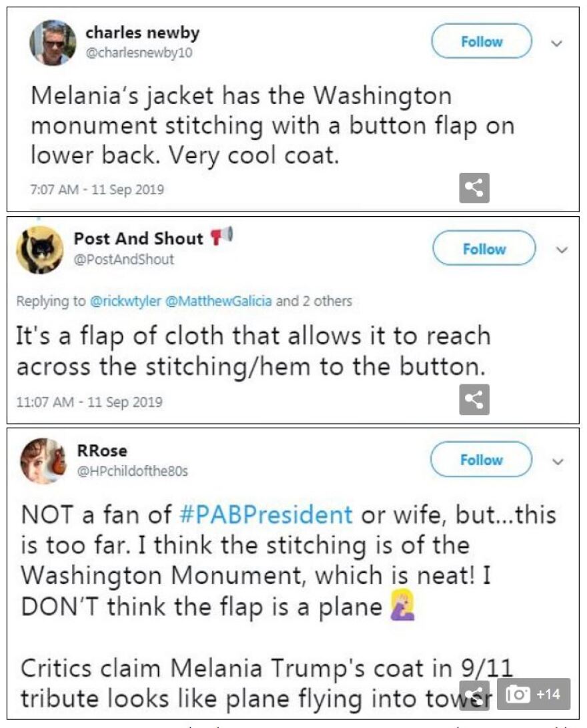
Task: Open Post And Shout's cat avatar
Action: pos(40,250)
